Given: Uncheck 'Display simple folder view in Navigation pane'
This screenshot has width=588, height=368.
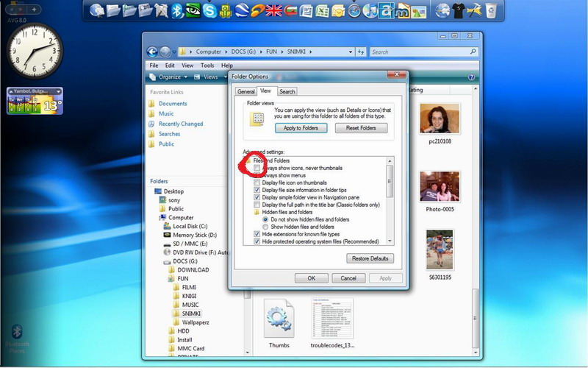Looking at the screenshot, I should pos(257,197).
